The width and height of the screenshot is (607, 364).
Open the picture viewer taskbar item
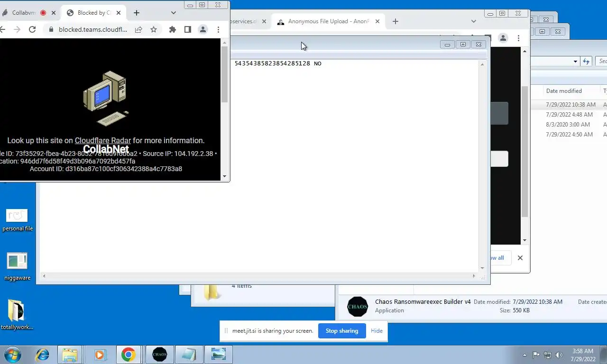click(218, 355)
